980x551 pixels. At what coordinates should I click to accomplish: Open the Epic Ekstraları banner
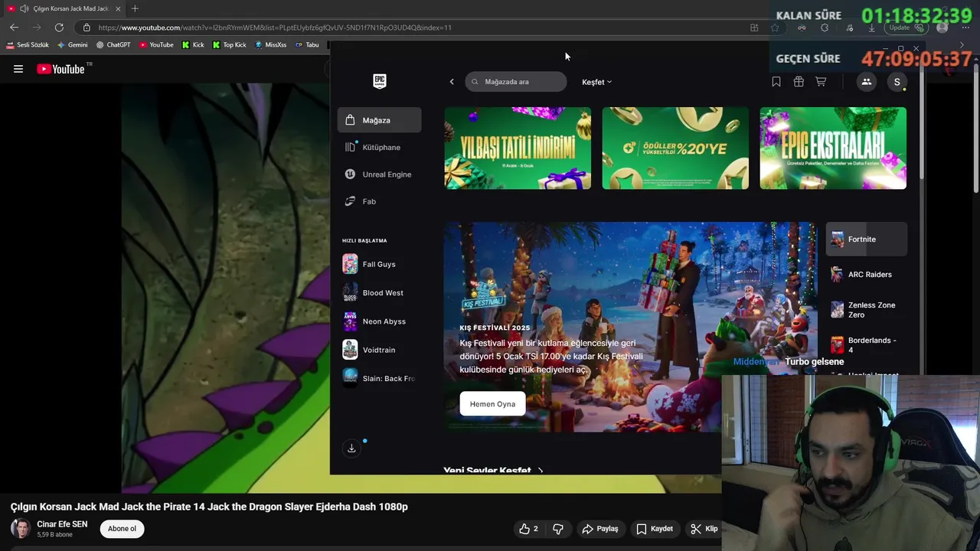click(x=833, y=148)
